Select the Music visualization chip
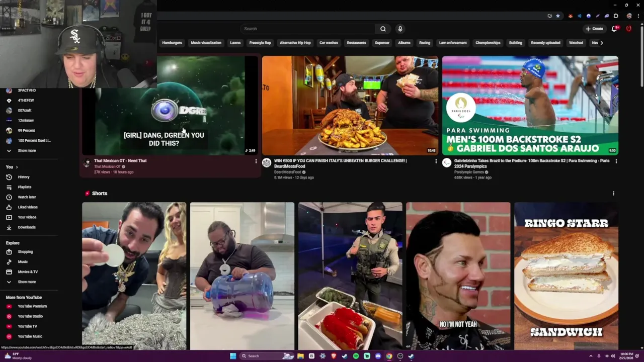This screenshot has width=644, height=362. click(206, 43)
